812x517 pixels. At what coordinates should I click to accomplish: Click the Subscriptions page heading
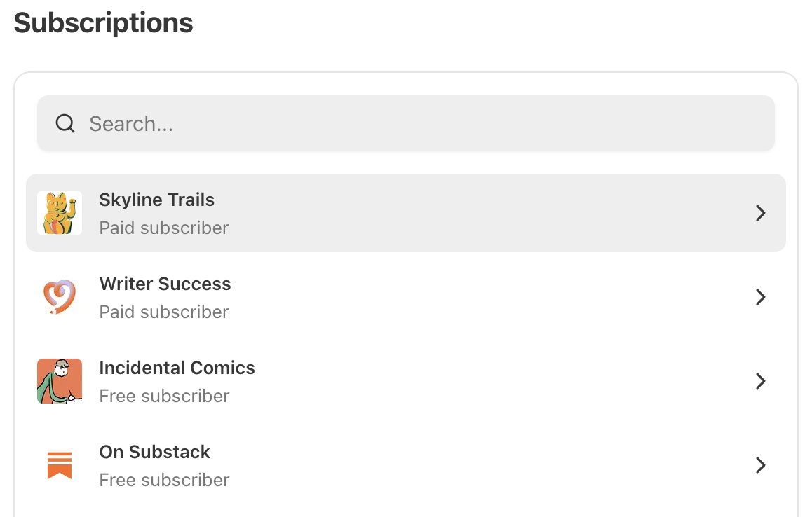click(103, 23)
